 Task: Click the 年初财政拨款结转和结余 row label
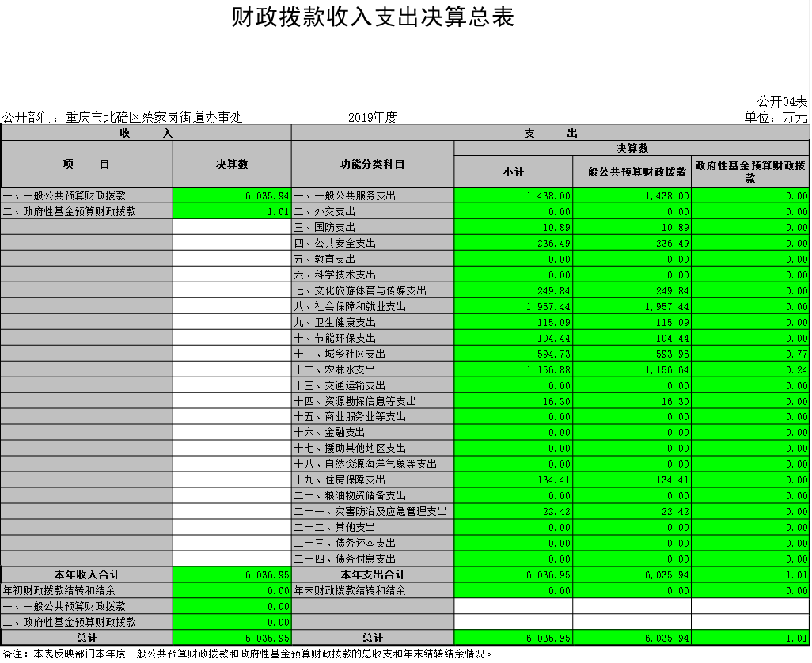pyautogui.click(x=59, y=590)
